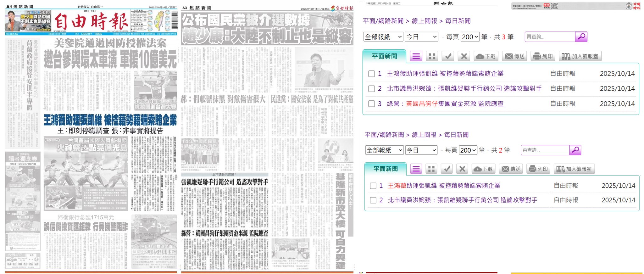Viewport: 644px width, 274px height.
Task: Click 線上閱報 breadcrumb in 2-result panel
Action: [x=424, y=135]
